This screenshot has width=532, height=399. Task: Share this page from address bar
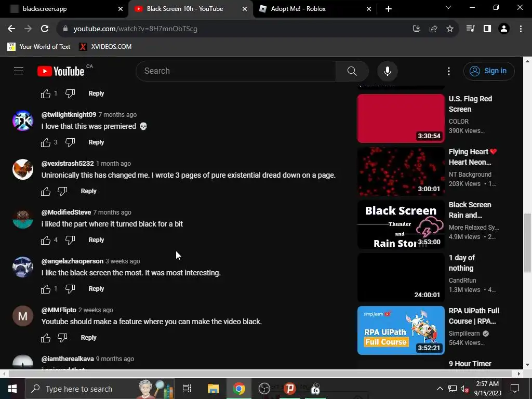(433, 29)
